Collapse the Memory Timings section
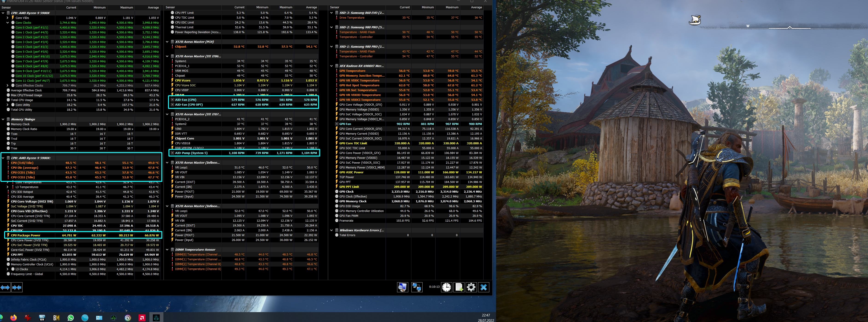 pos(3,119)
